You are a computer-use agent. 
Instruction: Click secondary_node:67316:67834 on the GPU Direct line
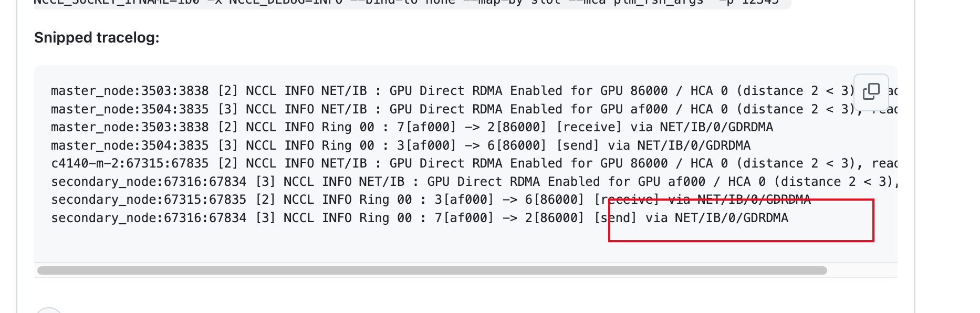click(x=149, y=182)
